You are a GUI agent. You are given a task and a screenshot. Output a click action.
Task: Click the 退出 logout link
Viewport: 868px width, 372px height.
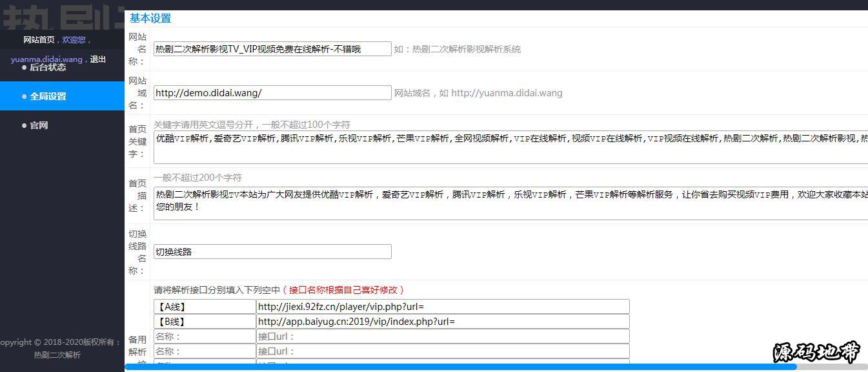pyautogui.click(x=98, y=59)
